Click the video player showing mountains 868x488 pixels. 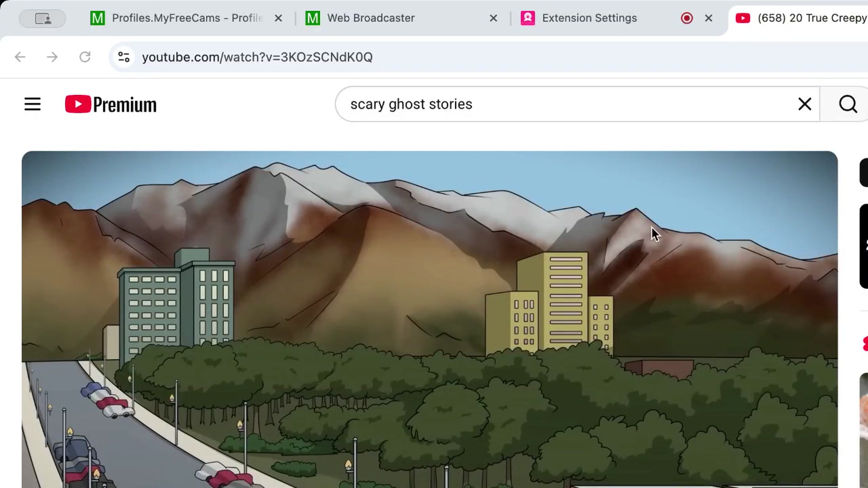(429, 319)
